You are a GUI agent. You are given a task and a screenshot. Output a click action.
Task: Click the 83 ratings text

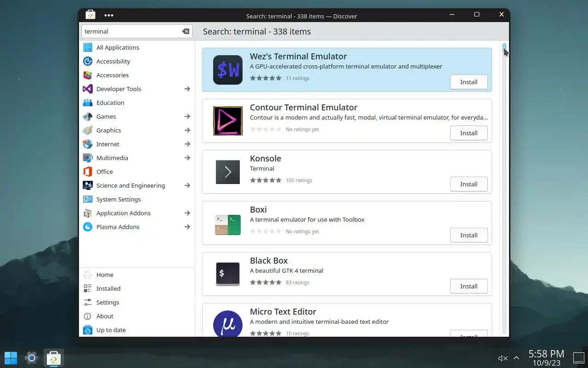tap(297, 282)
